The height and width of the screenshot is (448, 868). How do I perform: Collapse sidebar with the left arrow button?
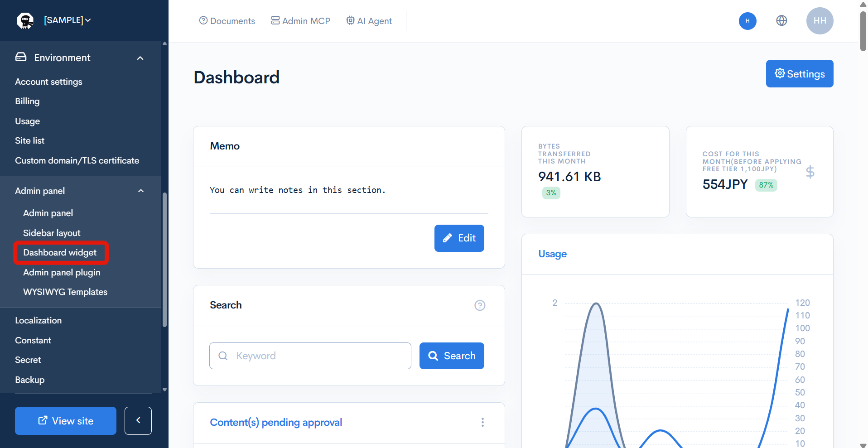pos(138,421)
